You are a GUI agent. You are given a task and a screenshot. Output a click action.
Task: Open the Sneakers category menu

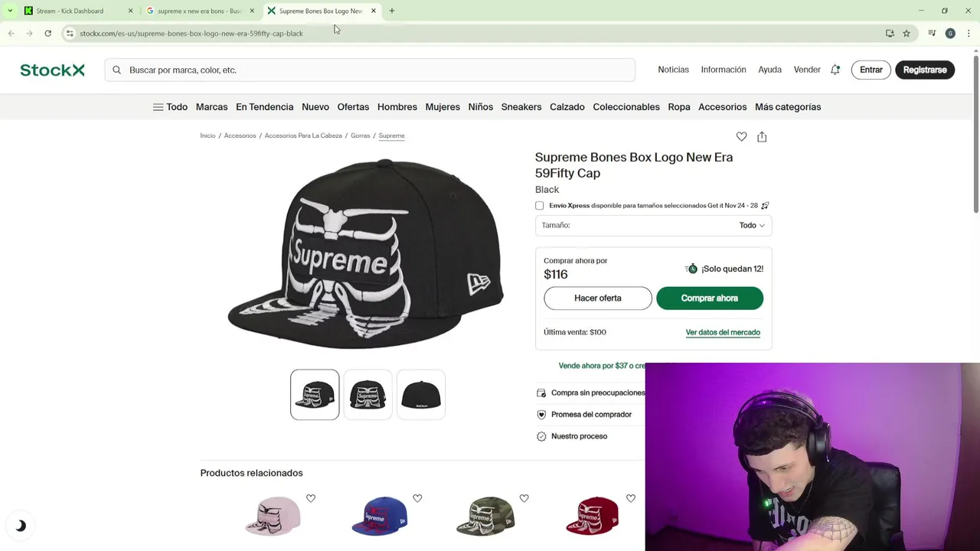tap(521, 107)
